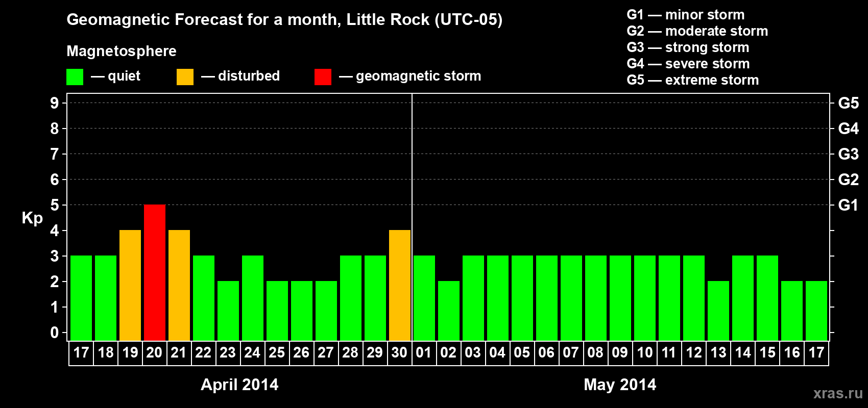
Task: Click date label 15 in May
Action: [767, 353]
